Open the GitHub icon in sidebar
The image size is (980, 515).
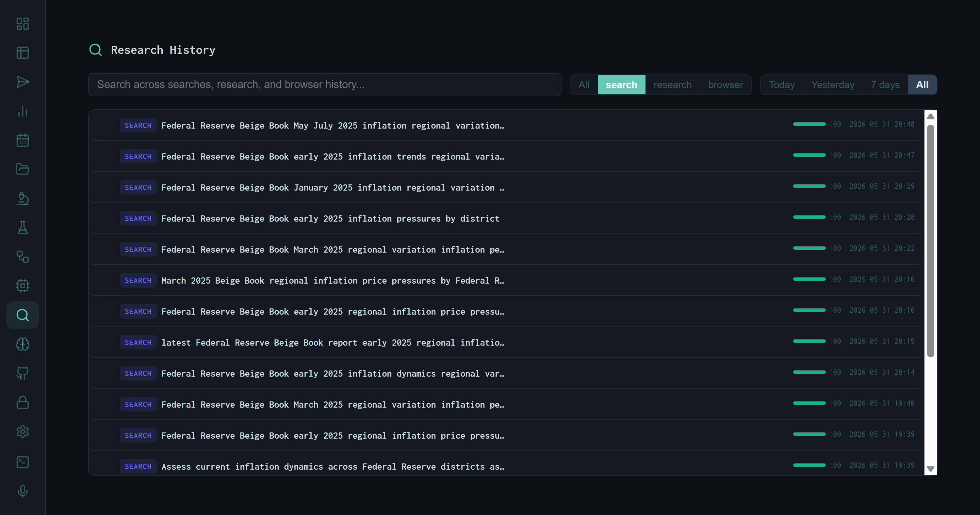click(x=23, y=373)
